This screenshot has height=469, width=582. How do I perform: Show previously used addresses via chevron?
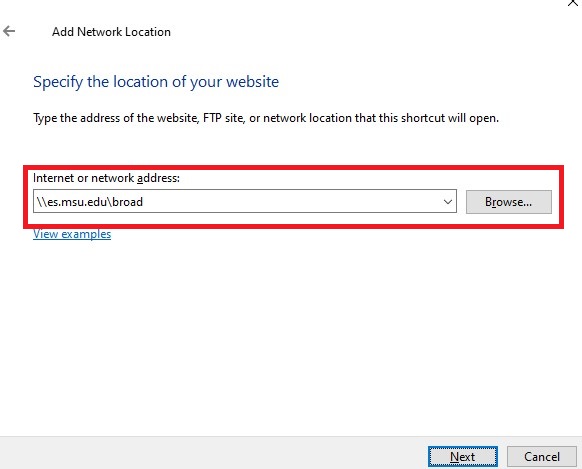448,201
